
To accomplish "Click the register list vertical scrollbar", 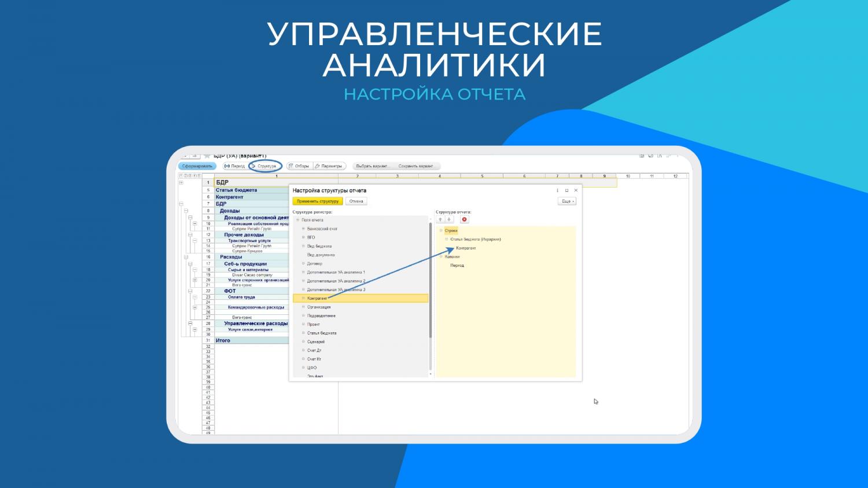I will [x=431, y=278].
